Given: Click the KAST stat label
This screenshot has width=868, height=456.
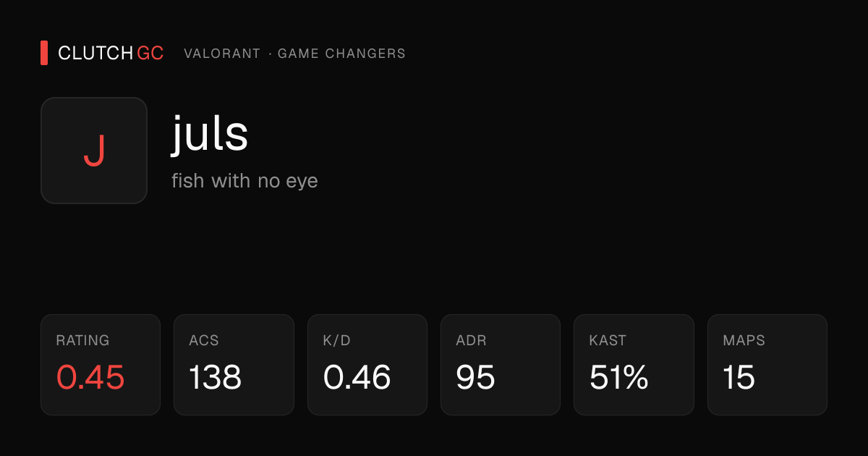Looking at the screenshot, I should click(x=608, y=340).
